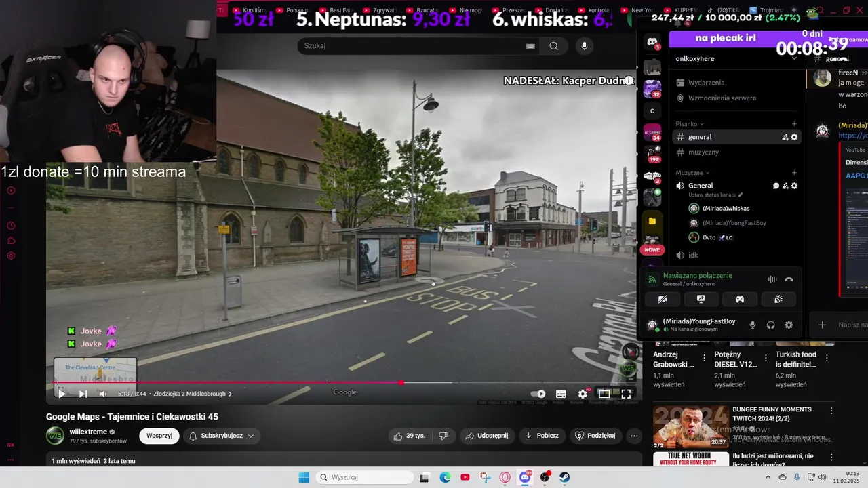The image size is (868, 488).
Task: Skip to the next video
Action: 83,394
